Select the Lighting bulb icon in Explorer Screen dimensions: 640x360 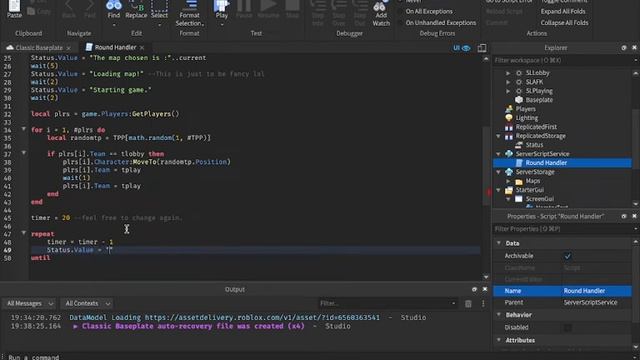click(x=509, y=118)
